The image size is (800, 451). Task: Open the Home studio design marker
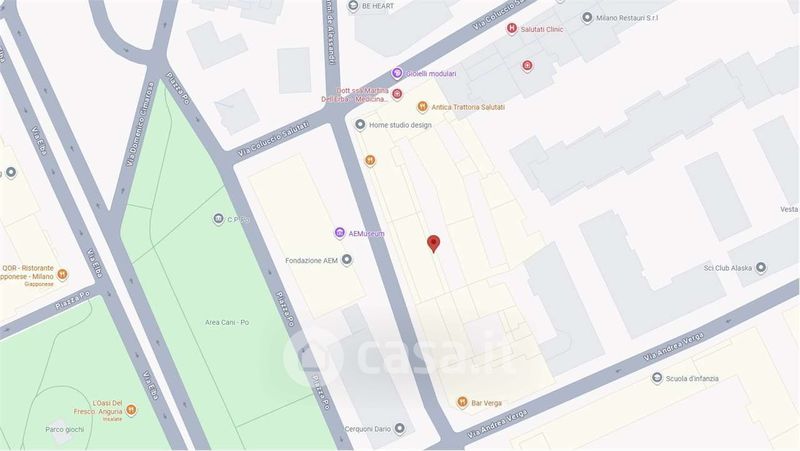[x=360, y=124]
